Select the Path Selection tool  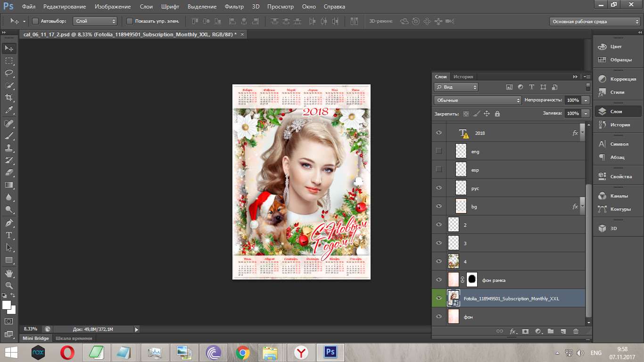(9, 247)
